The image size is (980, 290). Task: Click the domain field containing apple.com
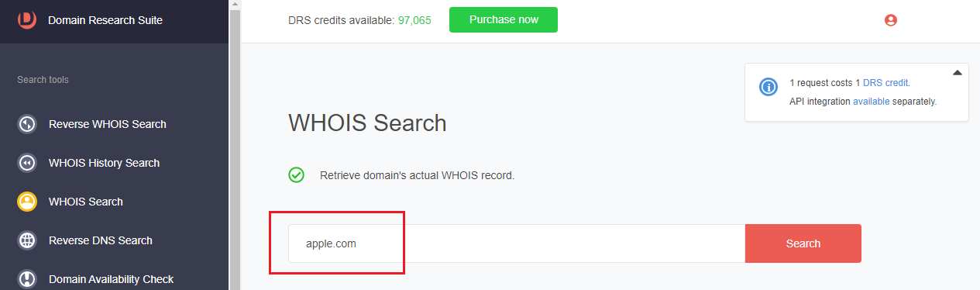(x=517, y=243)
